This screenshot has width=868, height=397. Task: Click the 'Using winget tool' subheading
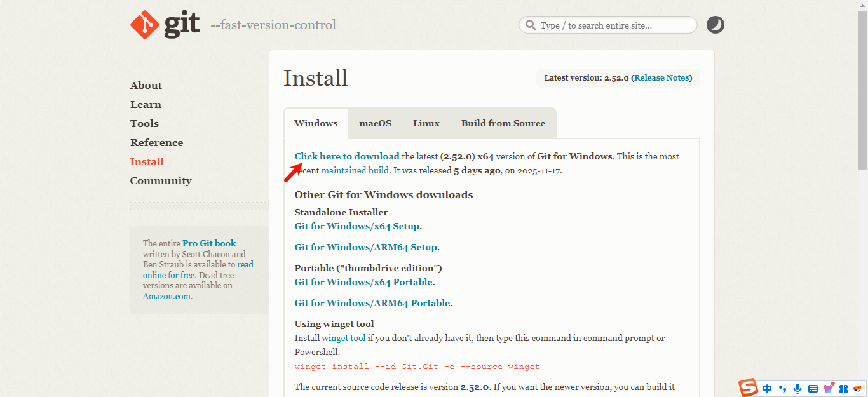click(x=334, y=324)
